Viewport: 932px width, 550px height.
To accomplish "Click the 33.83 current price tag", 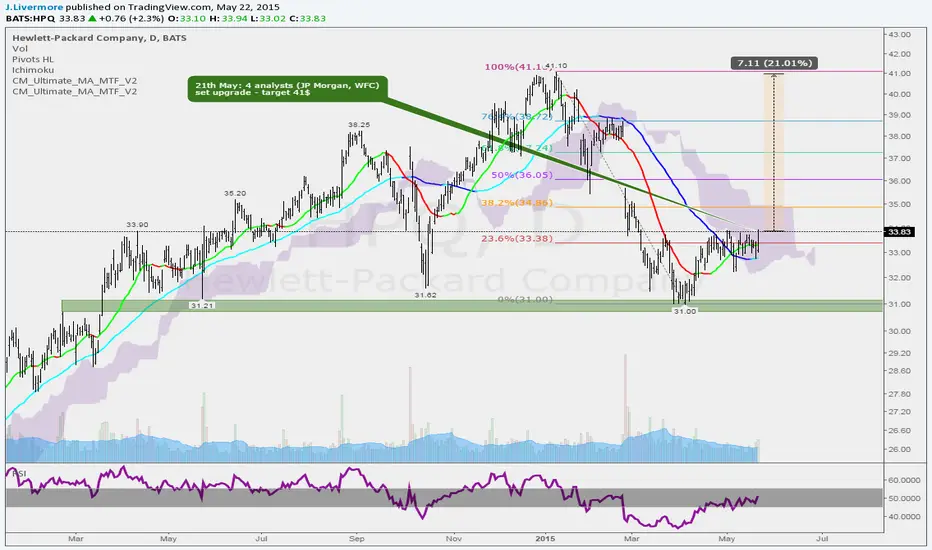I will (x=899, y=232).
